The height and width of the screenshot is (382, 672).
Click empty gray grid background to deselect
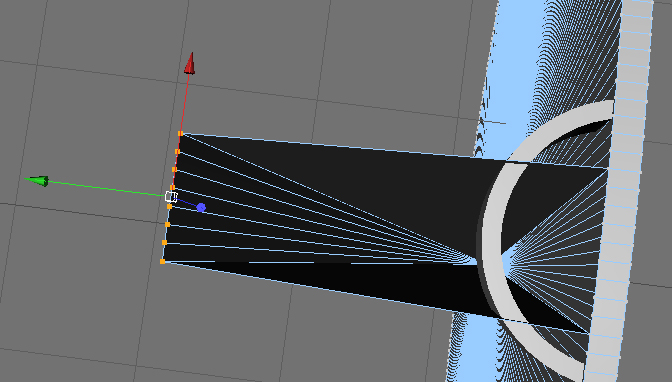tap(86, 107)
